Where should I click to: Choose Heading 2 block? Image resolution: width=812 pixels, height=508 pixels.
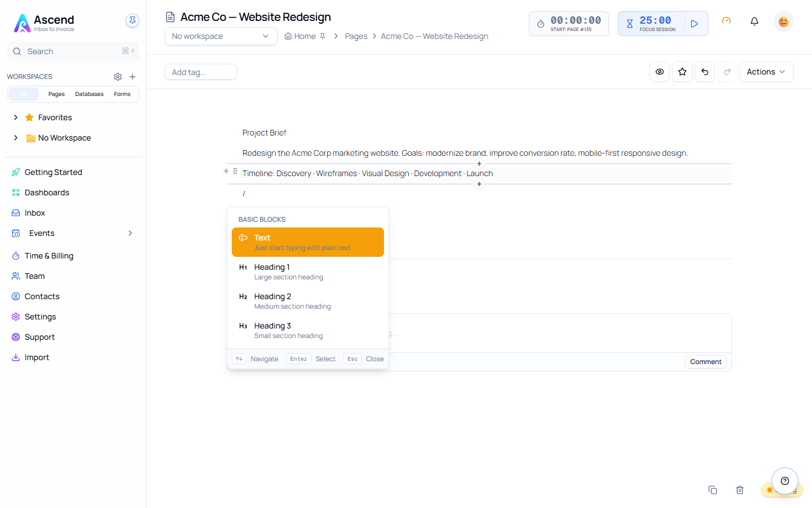308,301
